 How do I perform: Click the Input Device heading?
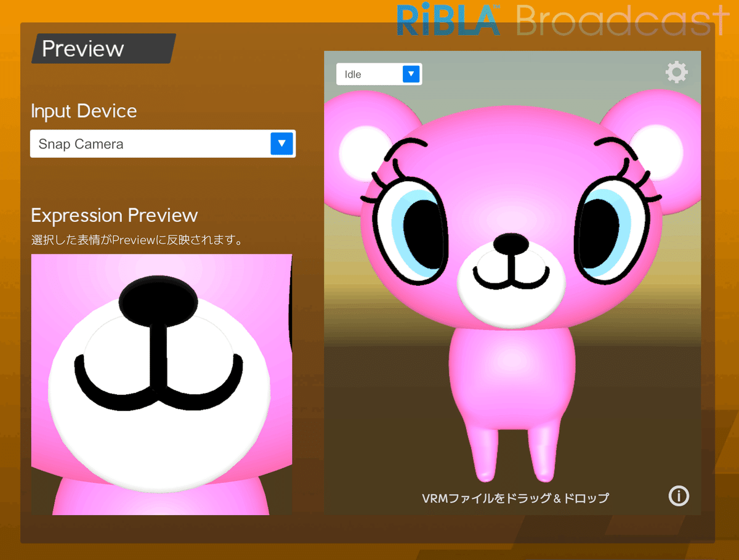[84, 112]
